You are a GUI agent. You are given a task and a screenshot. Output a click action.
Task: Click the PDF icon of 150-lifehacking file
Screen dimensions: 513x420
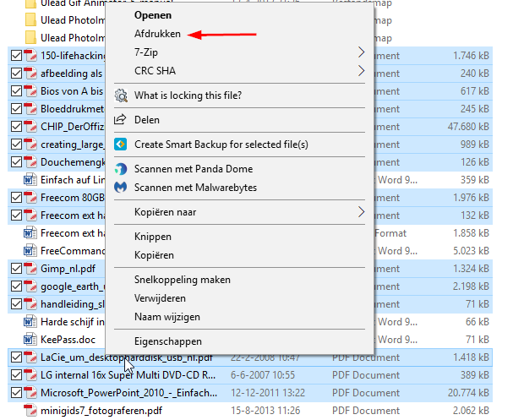coord(30,56)
